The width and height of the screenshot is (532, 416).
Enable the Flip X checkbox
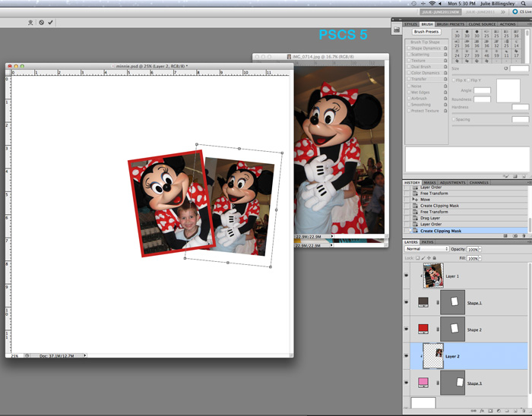coord(454,80)
